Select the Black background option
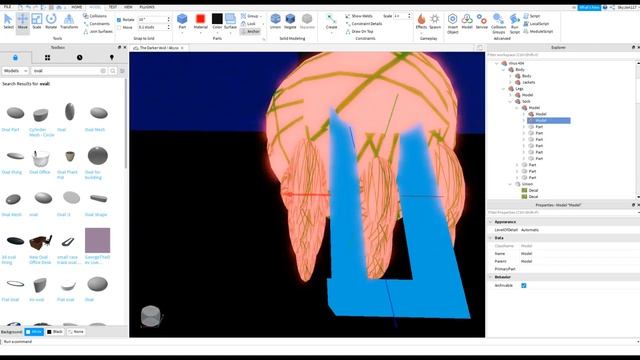Screen dimensions: 640x360 [55, 332]
